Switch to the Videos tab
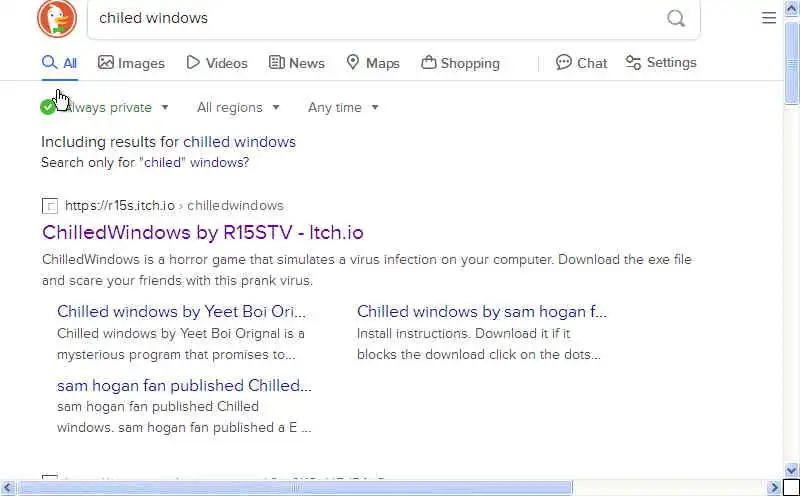Image resolution: width=800 pixels, height=496 pixels. pyautogui.click(x=217, y=63)
